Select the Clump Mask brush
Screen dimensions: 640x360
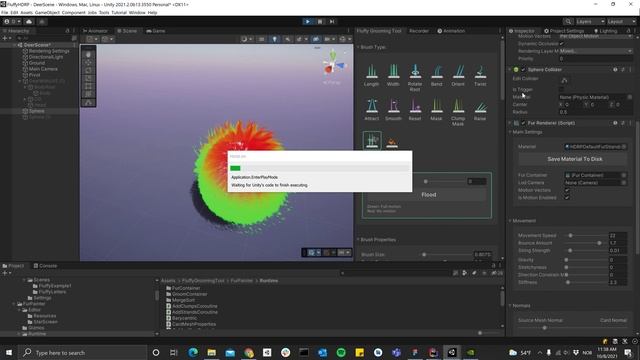[x=458, y=112]
